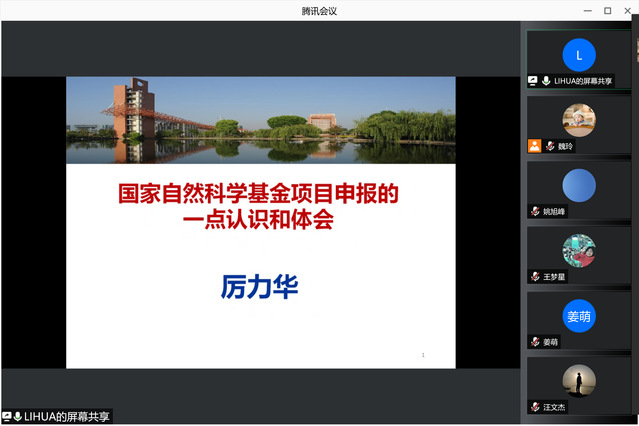The width and height of the screenshot is (639, 426).
Task: Click the orange host badge beside 魏玲
Action: (x=535, y=146)
